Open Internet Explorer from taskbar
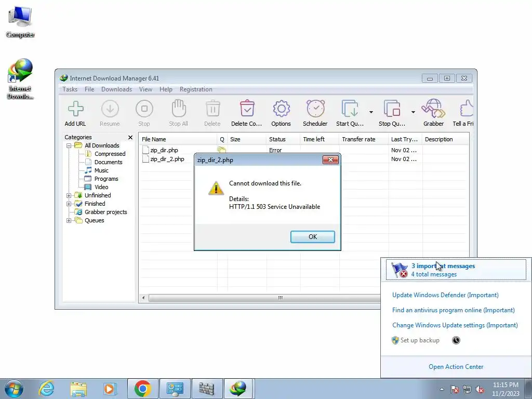Image resolution: width=532 pixels, height=399 pixels. [46, 389]
